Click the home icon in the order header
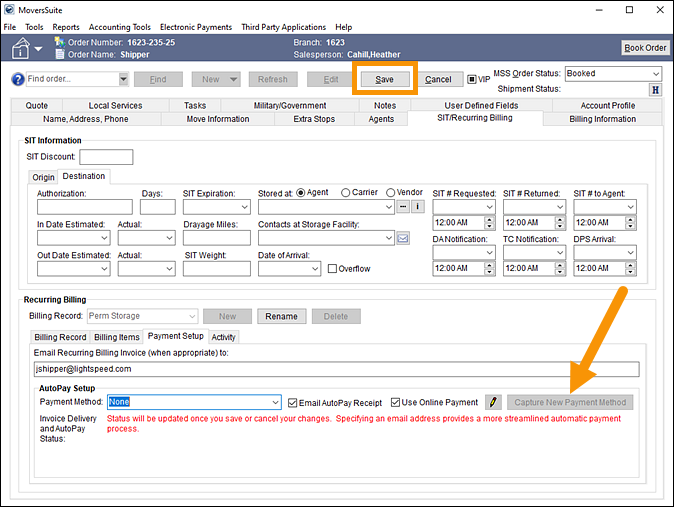This screenshot has height=507, width=674. click(x=21, y=48)
